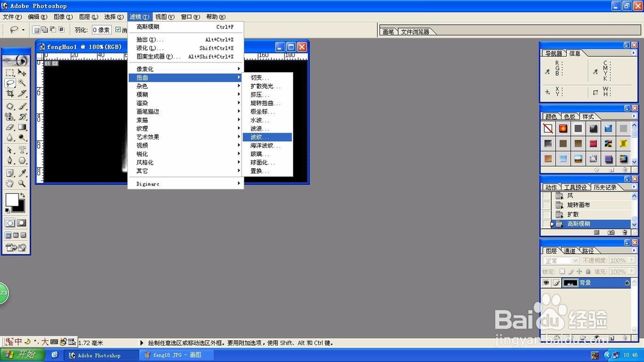This screenshot has width=644, height=362.
Task: Select the Healing Brush tool
Action: tap(10, 106)
